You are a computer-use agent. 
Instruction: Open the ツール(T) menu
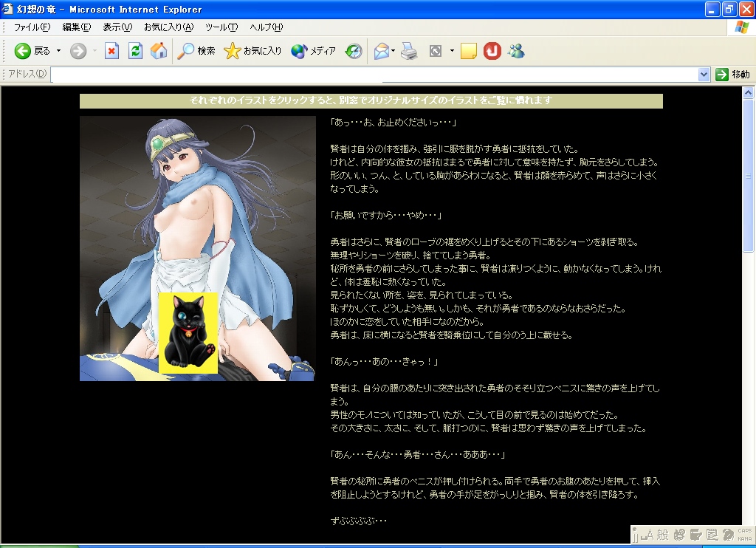tap(221, 27)
